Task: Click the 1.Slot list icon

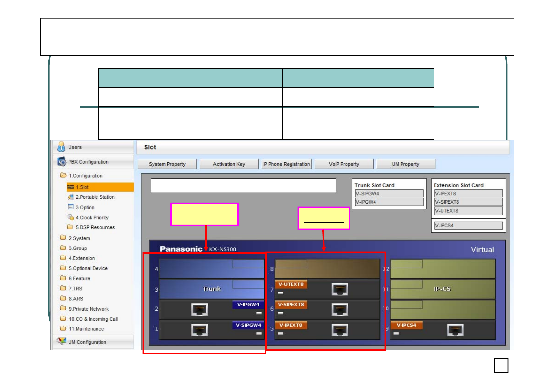Action: [x=70, y=187]
